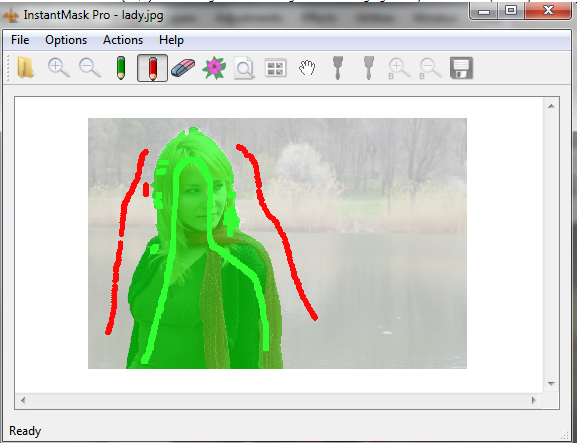The image size is (579, 443).
Task: Click the vertical scrollbar down arrow
Action: 551,384
